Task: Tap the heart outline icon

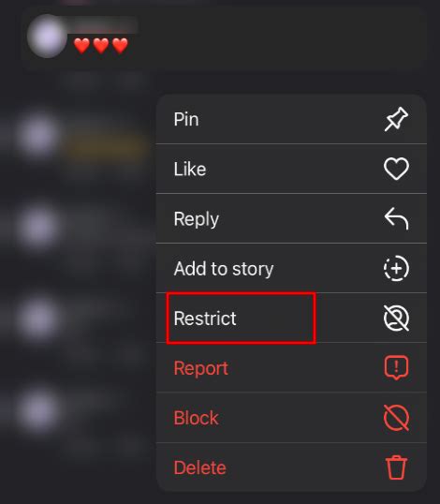Action: click(396, 169)
